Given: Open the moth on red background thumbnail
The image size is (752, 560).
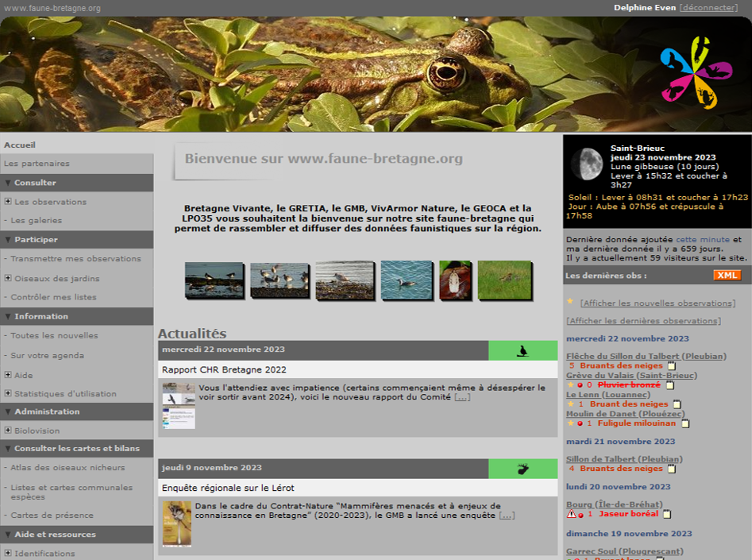Looking at the screenshot, I should pyautogui.click(x=455, y=280).
